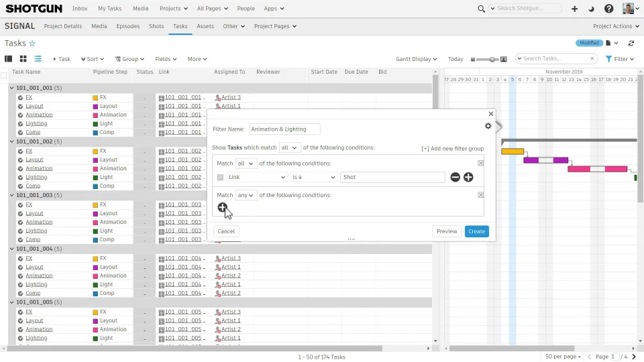The height and width of the screenshot is (362, 644).
Task: Click Add new filter group link
Action: point(453,149)
